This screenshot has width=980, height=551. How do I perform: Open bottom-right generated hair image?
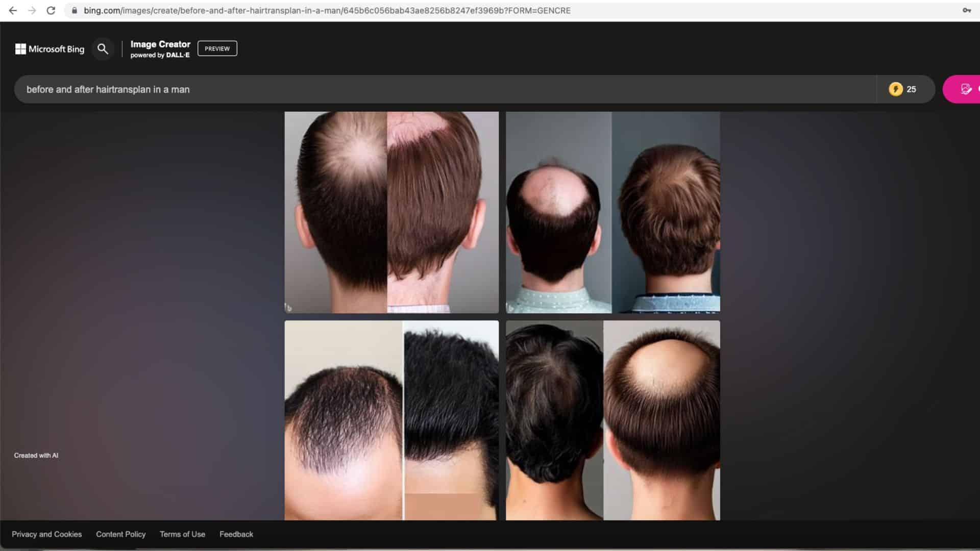[x=612, y=420]
